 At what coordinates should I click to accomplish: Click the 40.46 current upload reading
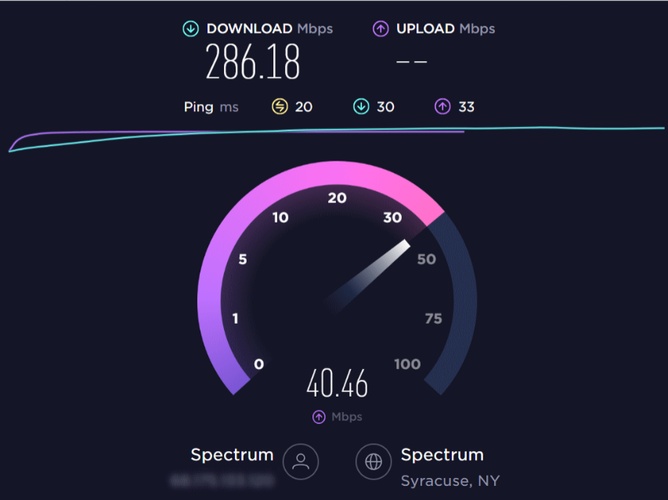coord(337,384)
